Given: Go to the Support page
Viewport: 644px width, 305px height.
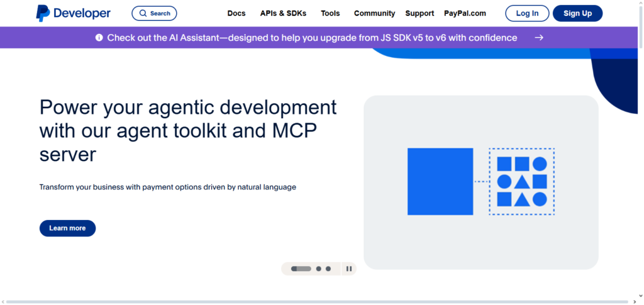Looking at the screenshot, I should click(x=419, y=13).
